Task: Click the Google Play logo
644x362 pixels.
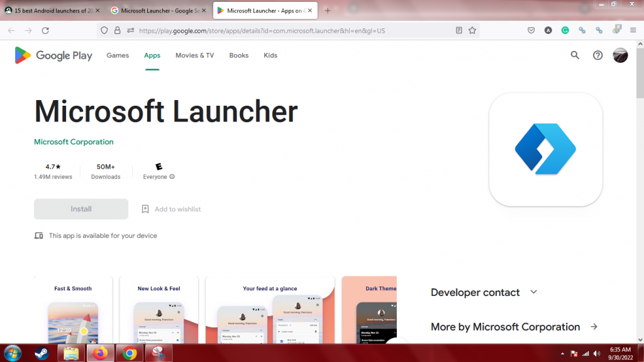Action: tap(53, 55)
